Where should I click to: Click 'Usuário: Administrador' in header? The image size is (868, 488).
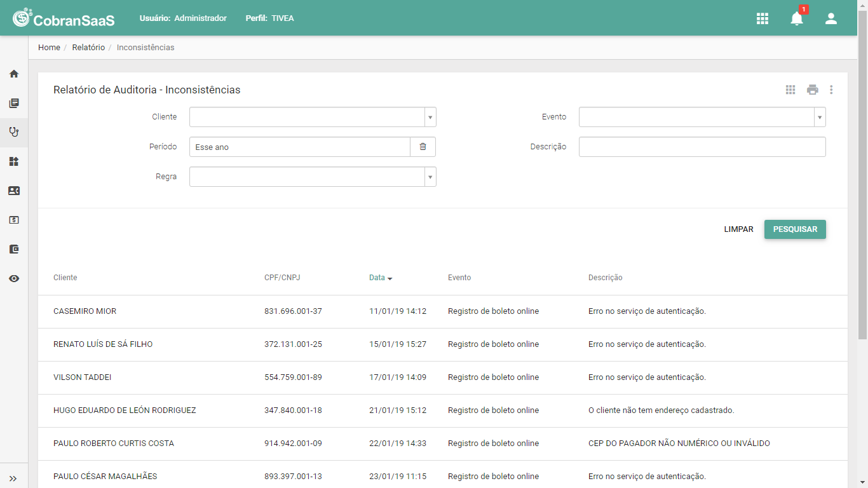183,18
